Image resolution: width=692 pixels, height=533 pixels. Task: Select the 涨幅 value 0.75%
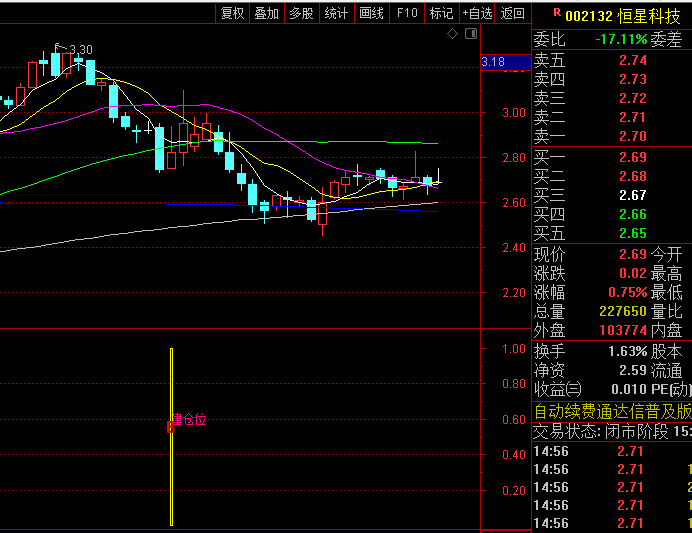628,292
